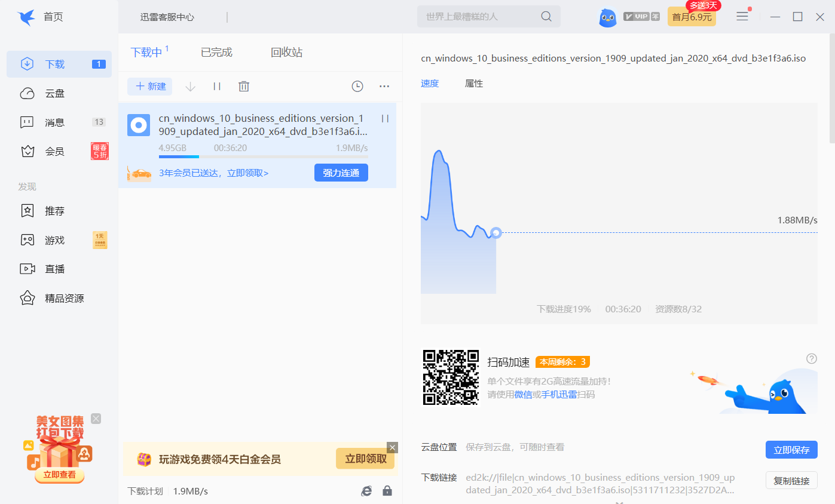This screenshot has width=835, height=504.
Task: Click the lock icon in status bar
Action: click(x=387, y=491)
